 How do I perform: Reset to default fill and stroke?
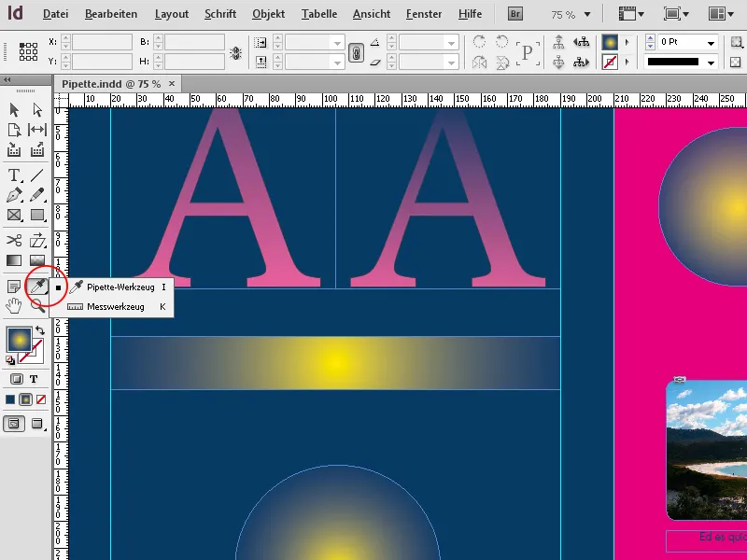pyautogui.click(x=10, y=360)
